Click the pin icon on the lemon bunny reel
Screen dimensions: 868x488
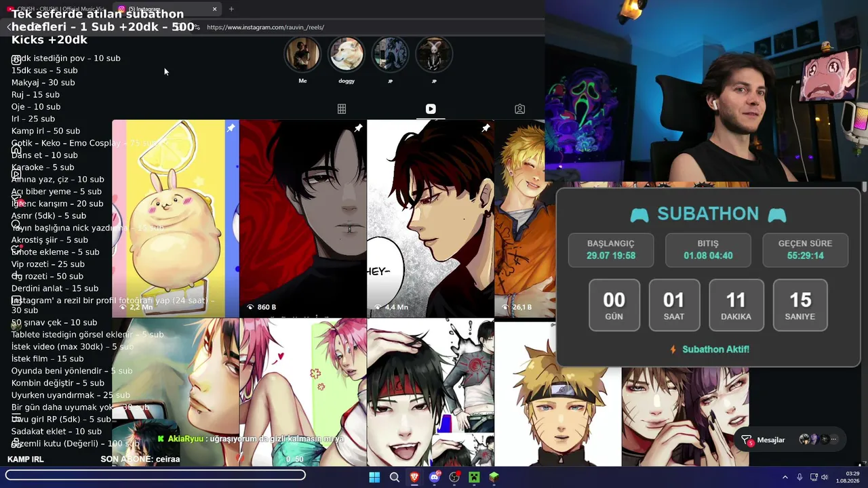[231, 128]
